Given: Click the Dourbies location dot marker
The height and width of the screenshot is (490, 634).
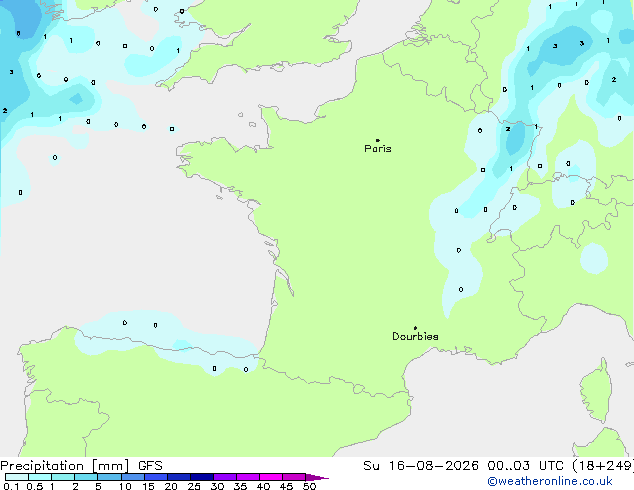Looking at the screenshot, I should coord(415,328).
